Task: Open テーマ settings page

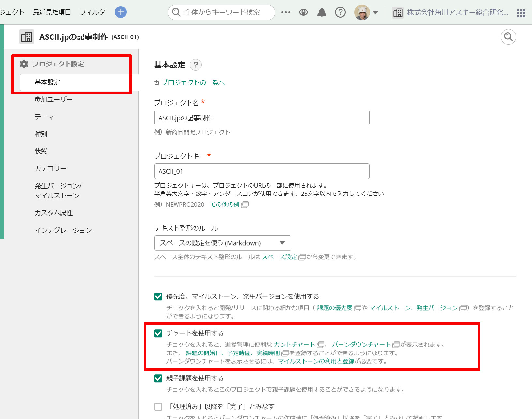Action: click(44, 117)
